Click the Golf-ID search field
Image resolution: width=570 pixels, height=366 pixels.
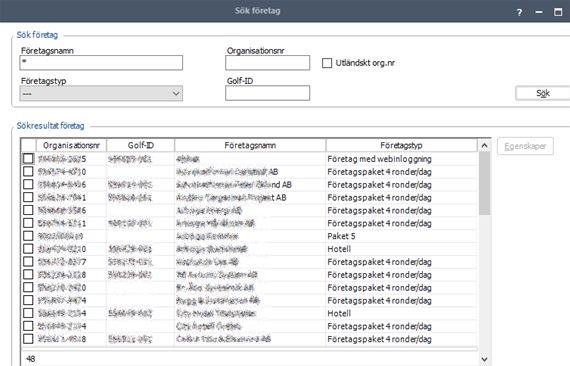(268, 93)
